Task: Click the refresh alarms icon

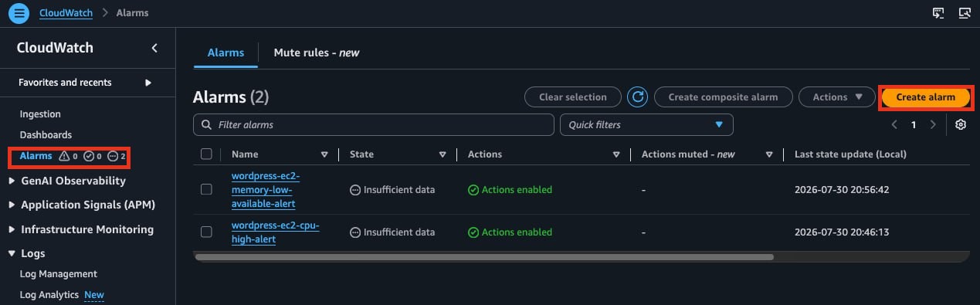Action: coord(637,97)
